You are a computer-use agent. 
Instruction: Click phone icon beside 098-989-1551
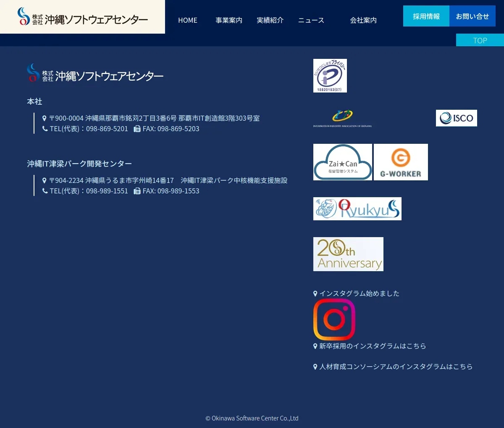click(x=45, y=191)
